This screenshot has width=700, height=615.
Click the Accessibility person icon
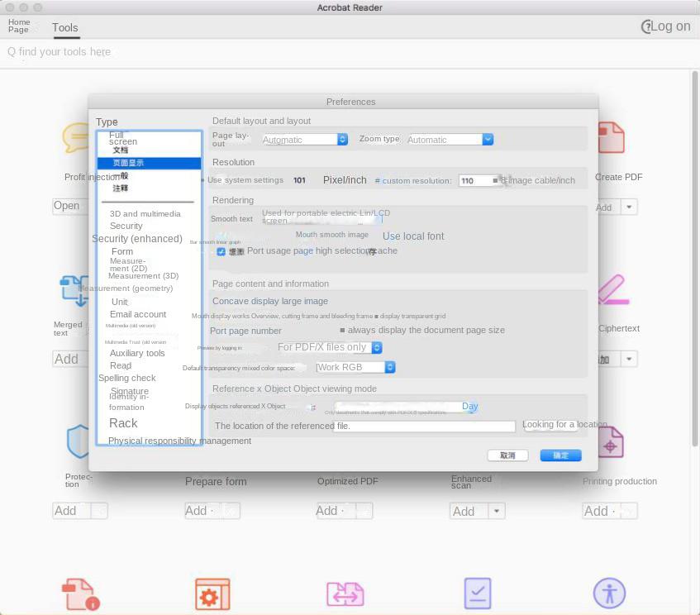(609, 593)
